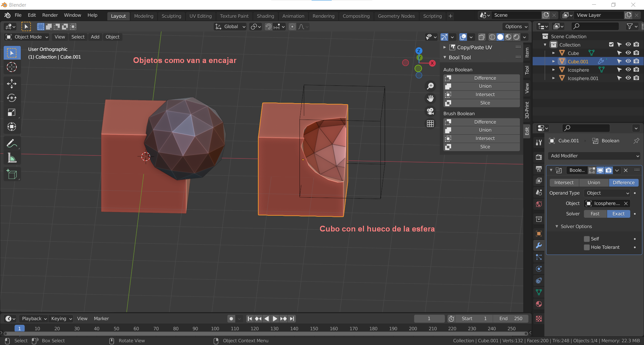Open the Render menu
Viewport: 644px width, 345px height.
coord(50,15)
